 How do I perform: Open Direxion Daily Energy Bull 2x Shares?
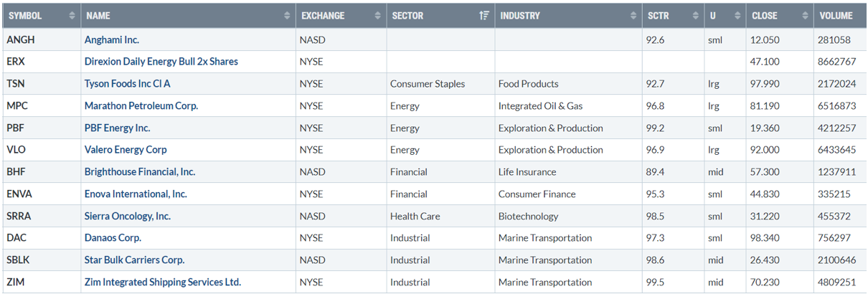(x=161, y=62)
